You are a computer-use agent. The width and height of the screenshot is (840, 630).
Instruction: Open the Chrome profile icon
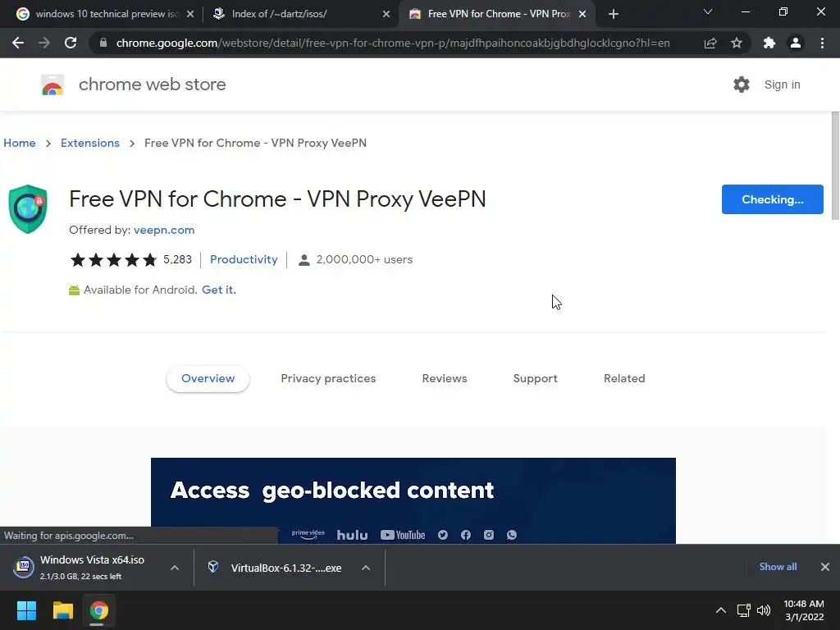[x=796, y=43]
